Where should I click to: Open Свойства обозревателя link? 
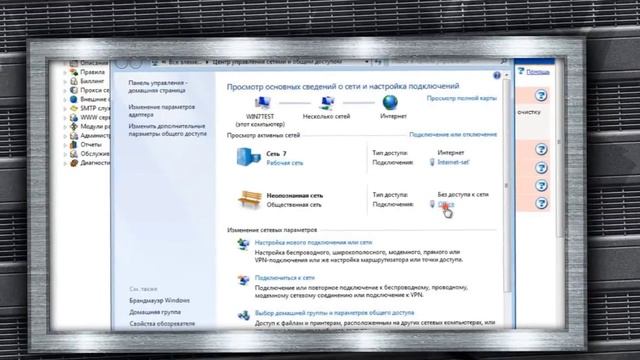tap(162, 323)
